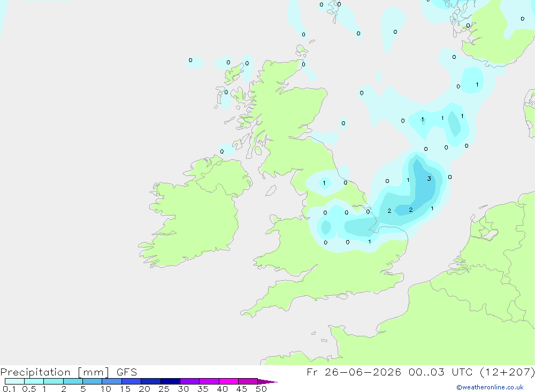Image resolution: width=535 pixels, height=392 pixels.
Task: Click the 1–2 mm legend color swatch
Action: (x=53, y=381)
